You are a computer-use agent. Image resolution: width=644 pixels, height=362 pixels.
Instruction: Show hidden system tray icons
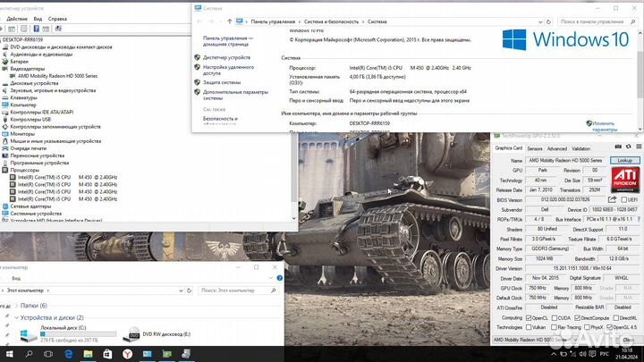[554, 354]
